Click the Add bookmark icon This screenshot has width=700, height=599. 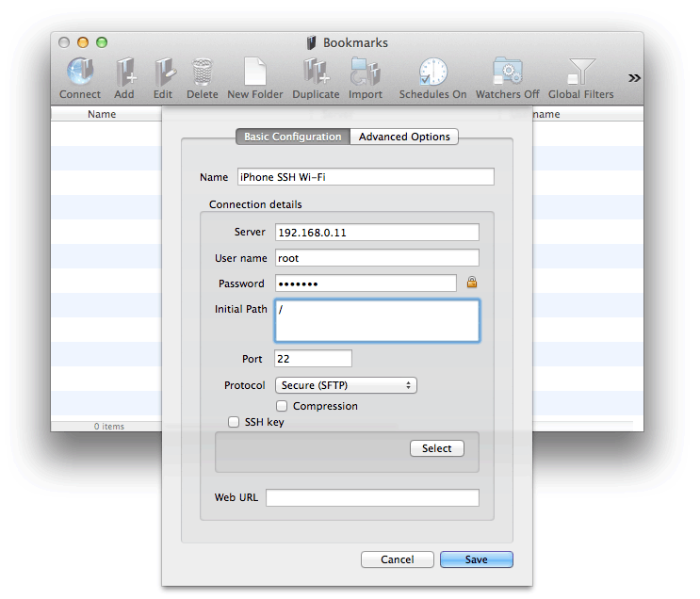[124, 73]
